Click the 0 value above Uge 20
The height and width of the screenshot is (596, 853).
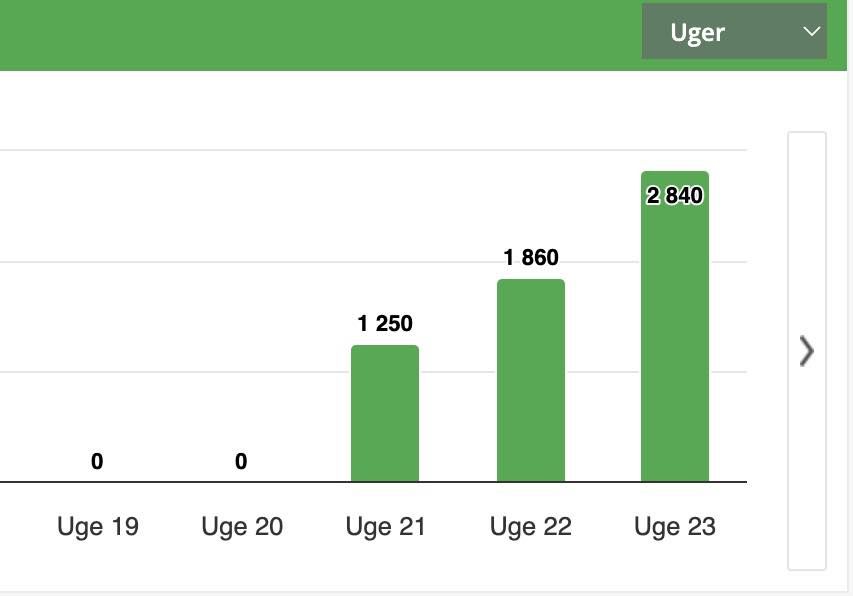coord(241,461)
